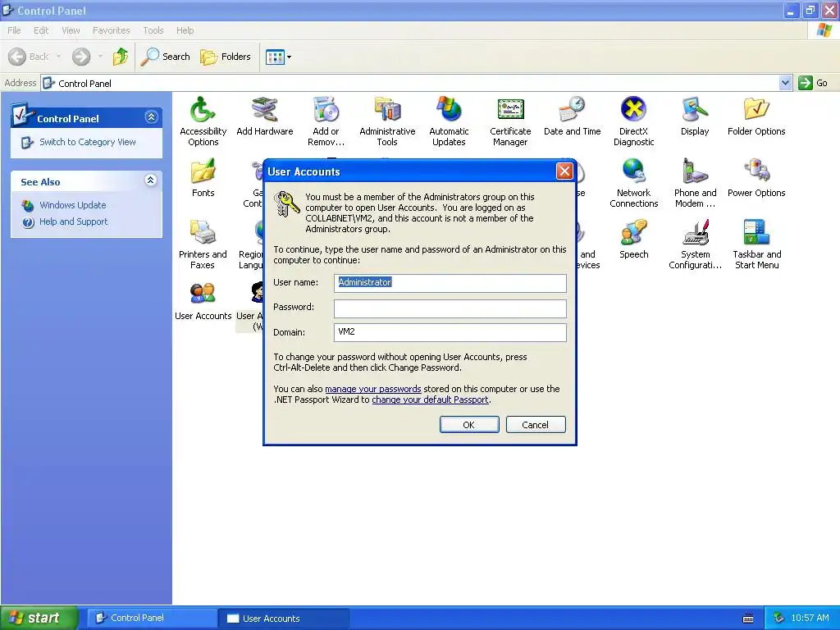
Task: Click the Domain input field
Action: pos(450,332)
